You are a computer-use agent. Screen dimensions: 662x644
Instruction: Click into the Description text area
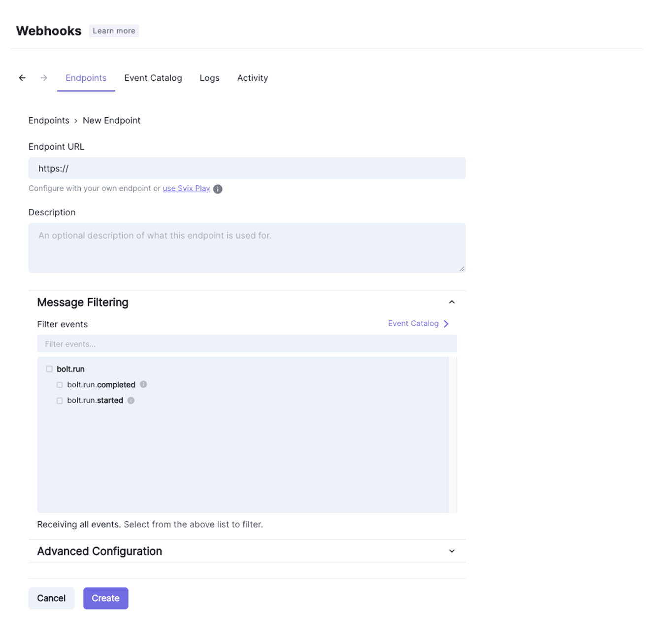(x=247, y=248)
